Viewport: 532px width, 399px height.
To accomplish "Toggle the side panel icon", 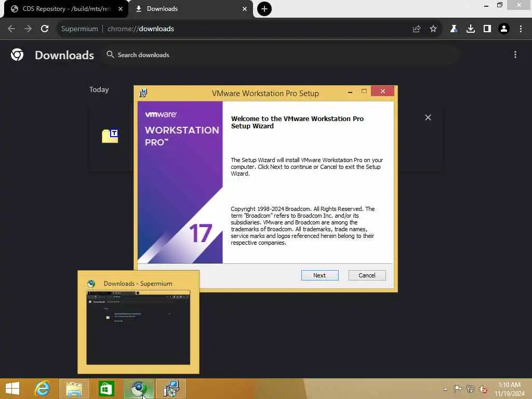I will click(x=487, y=29).
